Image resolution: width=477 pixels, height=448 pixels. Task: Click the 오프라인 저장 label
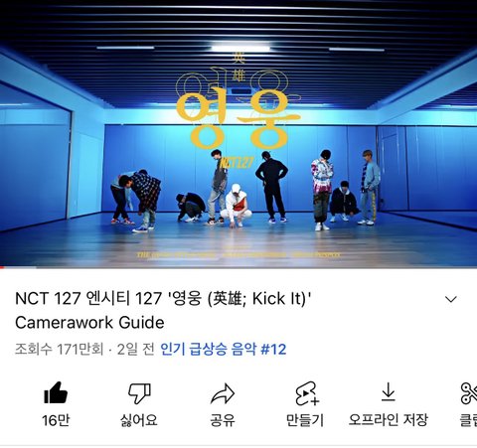(x=389, y=420)
